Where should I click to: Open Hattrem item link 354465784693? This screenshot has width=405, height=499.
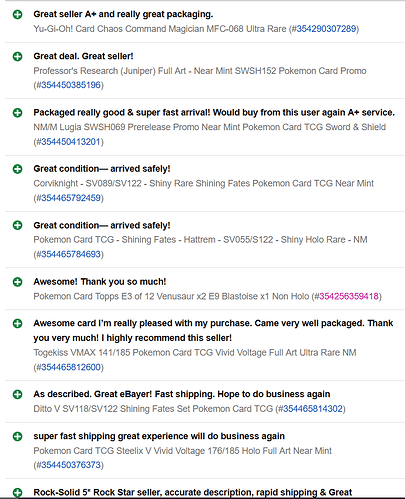(71, 254)
